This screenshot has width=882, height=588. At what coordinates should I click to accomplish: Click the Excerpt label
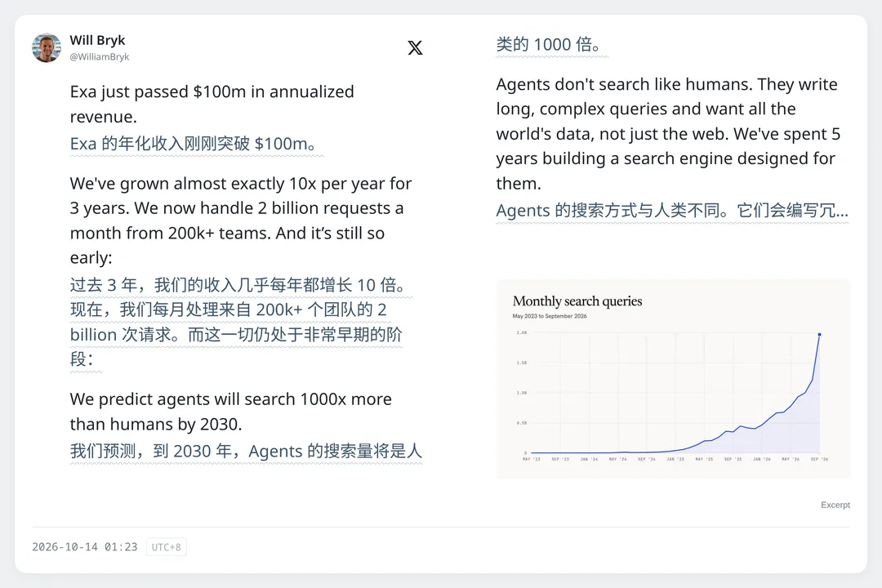[x=835, y=505]
